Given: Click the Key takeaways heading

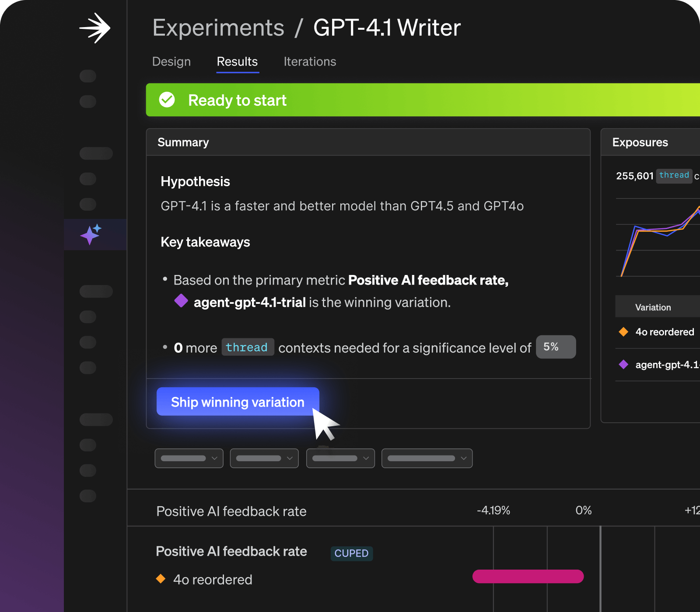Looking at the screenshot, I should [x=205, y=242].
